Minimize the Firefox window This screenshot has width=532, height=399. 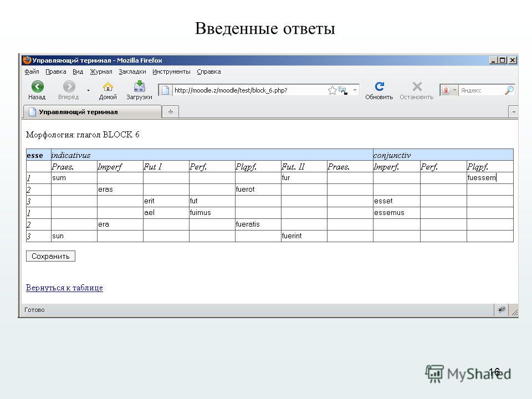pos(494,60)
